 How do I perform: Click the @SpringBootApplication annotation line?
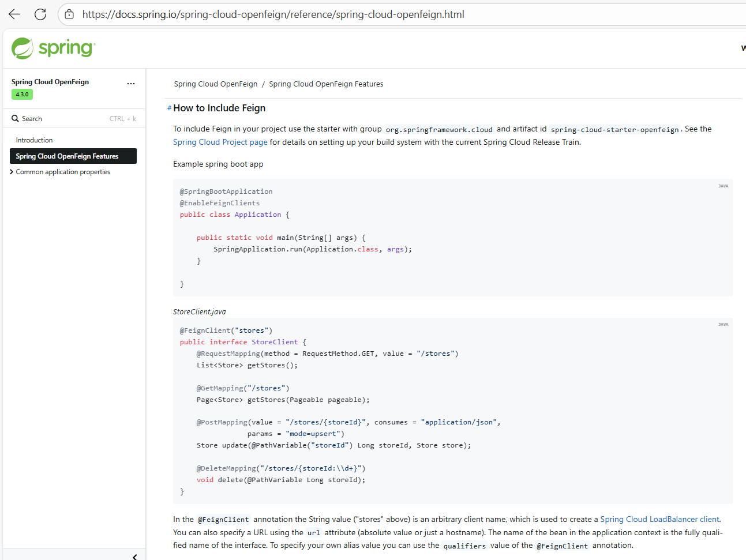click(x=226, y=191)
